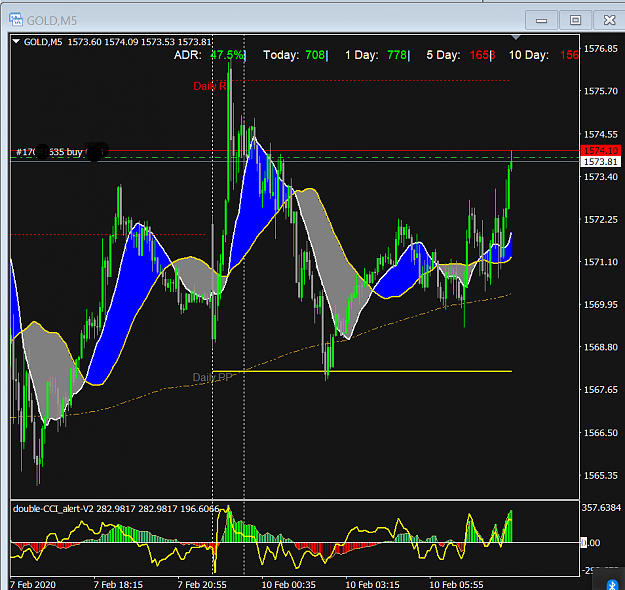Click the yellow Daily PP horizontal line
Viewport: 625px width, 590px height.
coord(362,371)
